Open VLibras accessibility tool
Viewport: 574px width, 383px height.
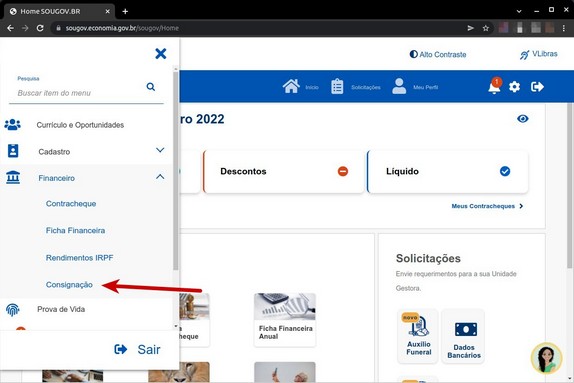pyautogui.click(x=538, y=54)
